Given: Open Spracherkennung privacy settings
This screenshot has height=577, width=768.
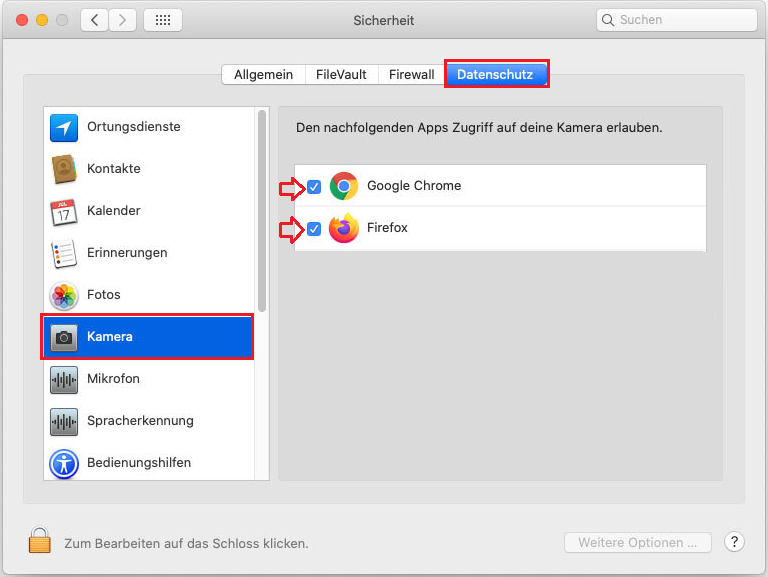Looking at the screenshot, I should click(x=140, y=421).
